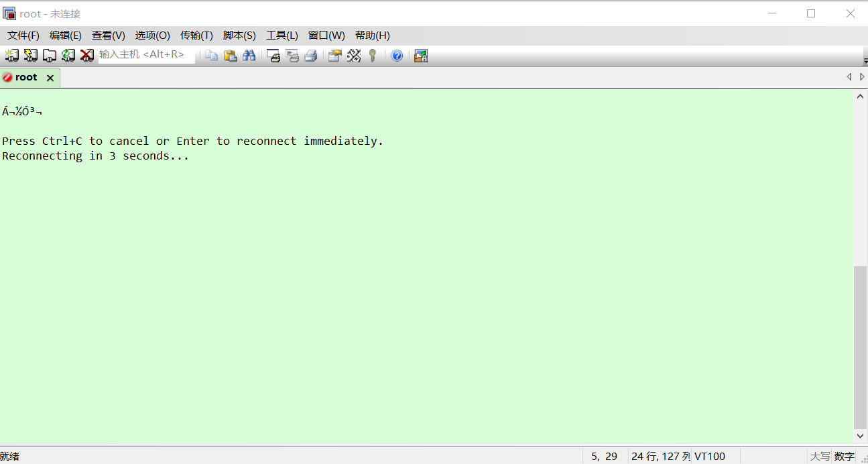Open the Keymap Editor icon

354,56
